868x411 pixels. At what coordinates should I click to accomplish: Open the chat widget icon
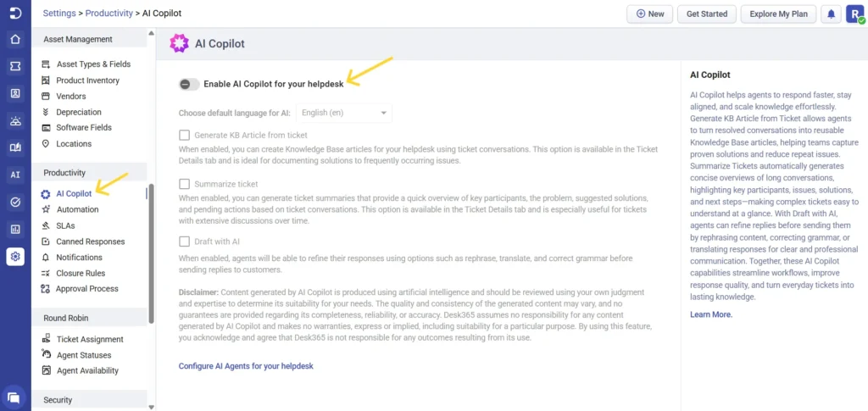pyautogui.click(x=14, y=396)
